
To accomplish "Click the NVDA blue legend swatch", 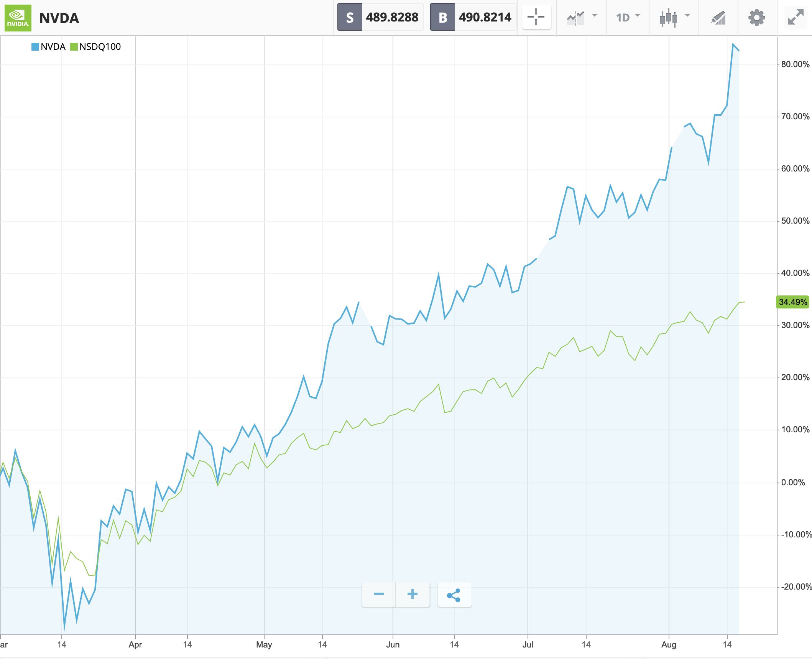I will point(35,47).
